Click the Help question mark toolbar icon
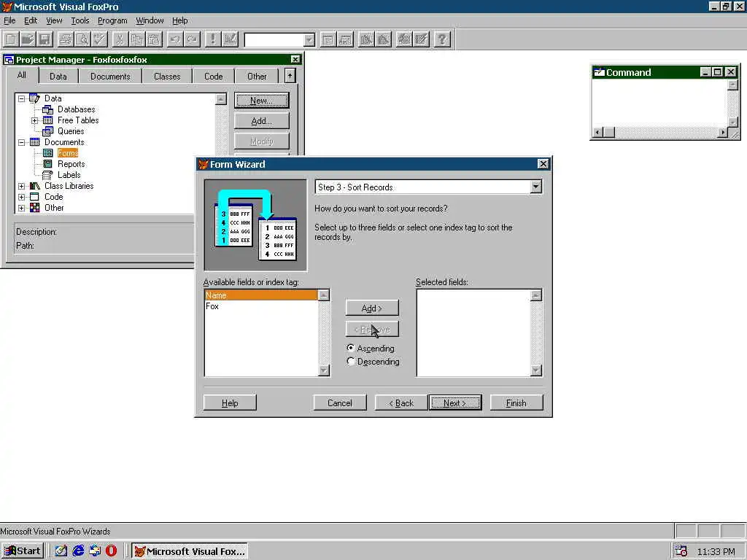Image resolution: width=747 pixels, height=560 pixels. 442,39
